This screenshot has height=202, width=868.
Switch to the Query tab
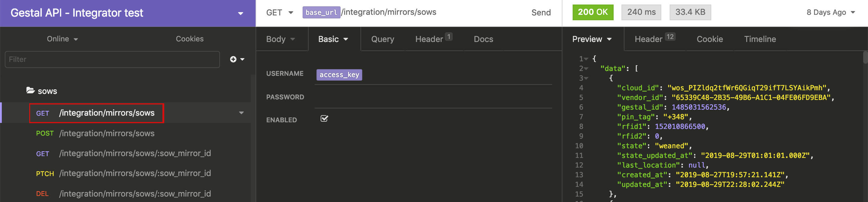point(382,39)
